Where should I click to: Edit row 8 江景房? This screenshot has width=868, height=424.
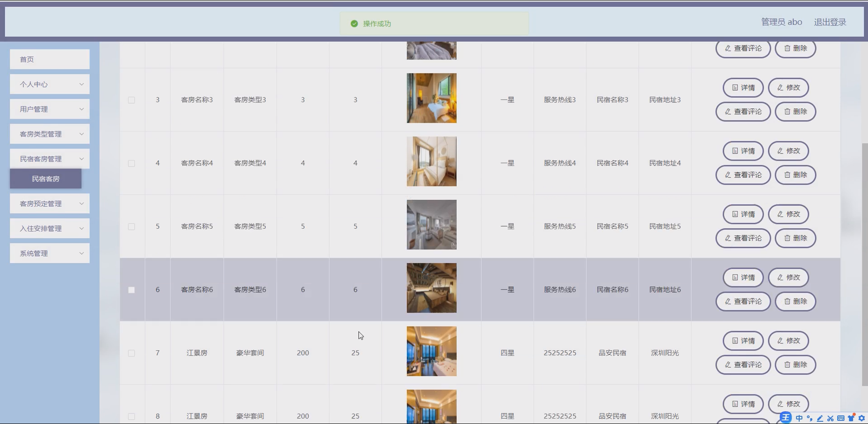(788, 404)
